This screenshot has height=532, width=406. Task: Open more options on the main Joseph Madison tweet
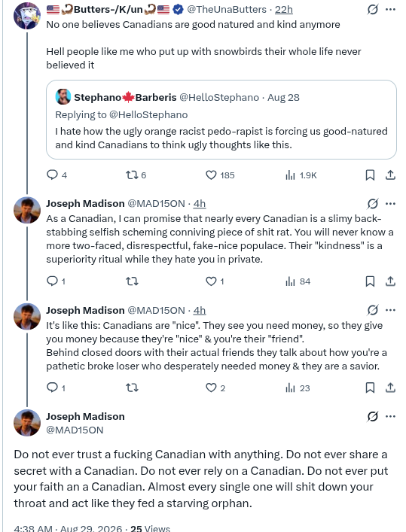point(390,416)
